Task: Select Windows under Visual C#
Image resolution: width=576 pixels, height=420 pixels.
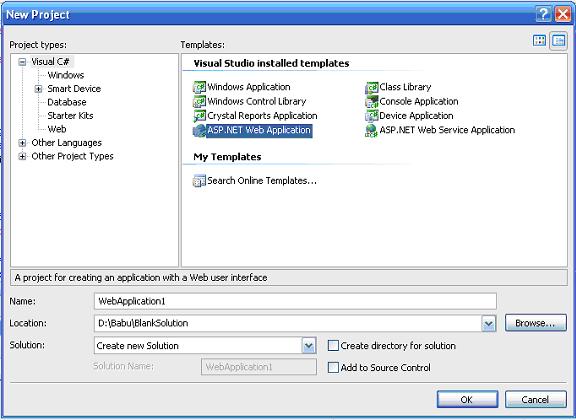Action: click(x=66, y=75)
